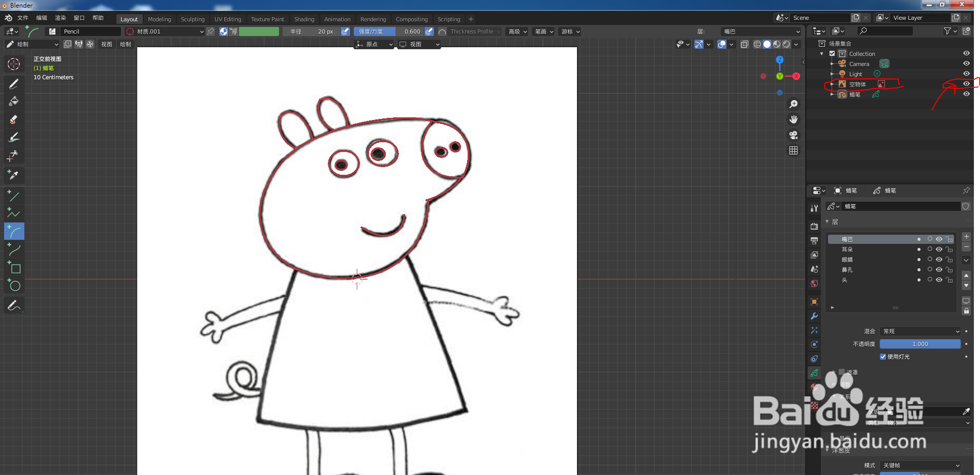Select the Curve tool

click(14, 249)
